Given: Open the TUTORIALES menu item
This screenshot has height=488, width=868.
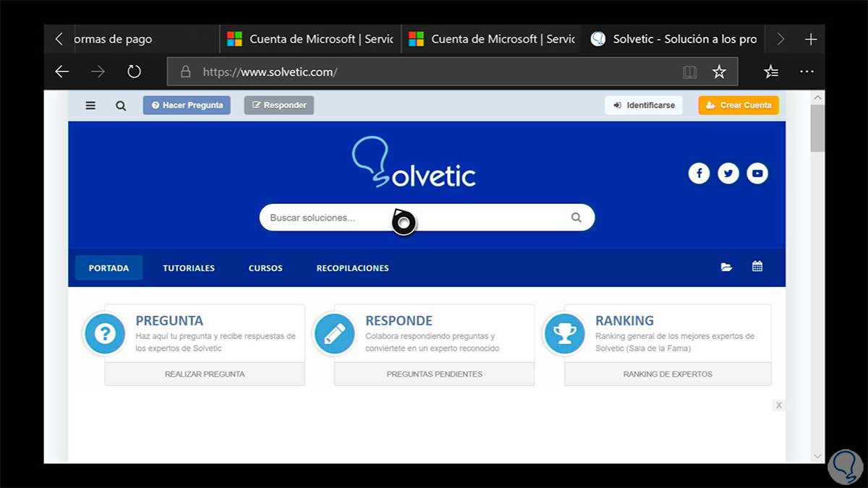Looking at the screenshot, I should pyautogui.click(x=189, y=267).
